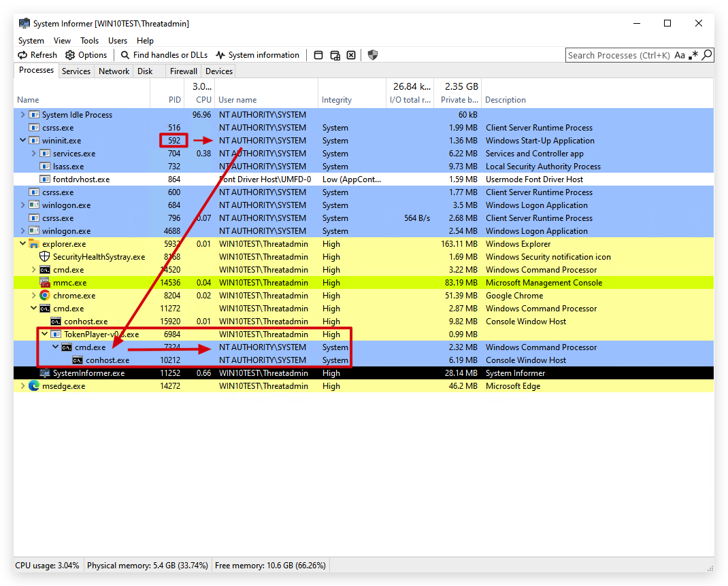The width and height of the screenshot is (728, 586).
Task: Sort by the User name column
Action: (267, 100)
